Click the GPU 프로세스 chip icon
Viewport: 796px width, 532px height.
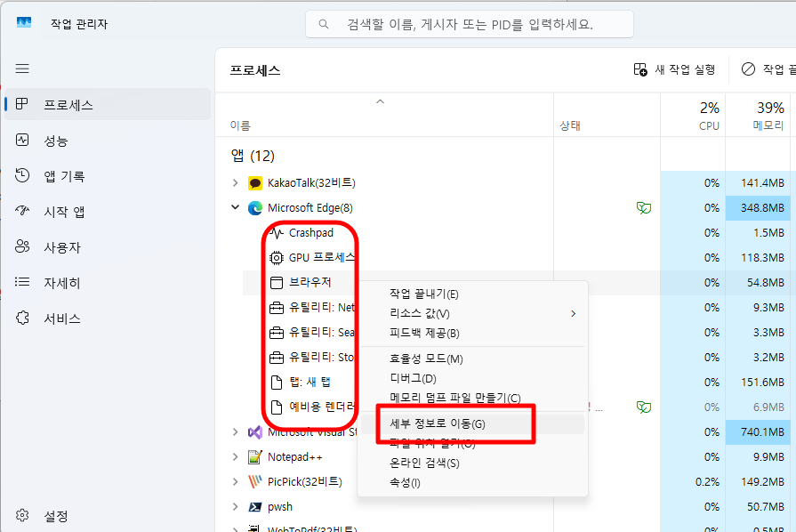[x=277, y=258]
